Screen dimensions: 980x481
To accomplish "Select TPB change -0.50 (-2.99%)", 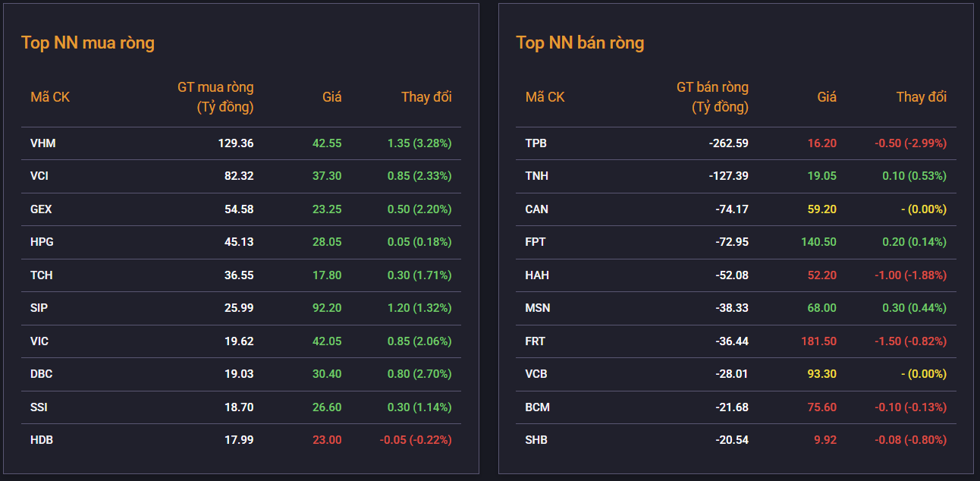I will tap(910, 143).
